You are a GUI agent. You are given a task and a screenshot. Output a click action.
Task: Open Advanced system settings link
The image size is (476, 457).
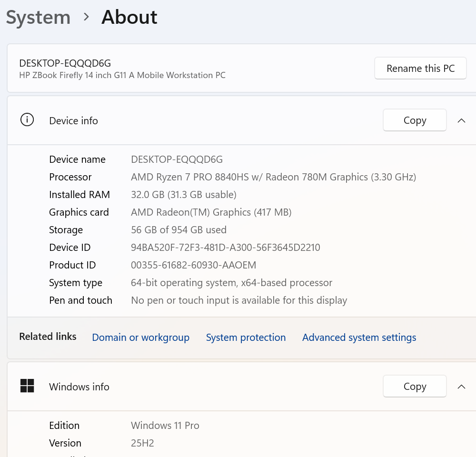click(x=359, y=338)
